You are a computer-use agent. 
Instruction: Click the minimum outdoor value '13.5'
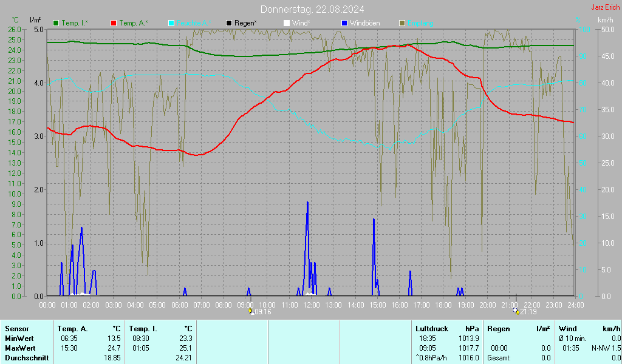[x=114, y=339]
